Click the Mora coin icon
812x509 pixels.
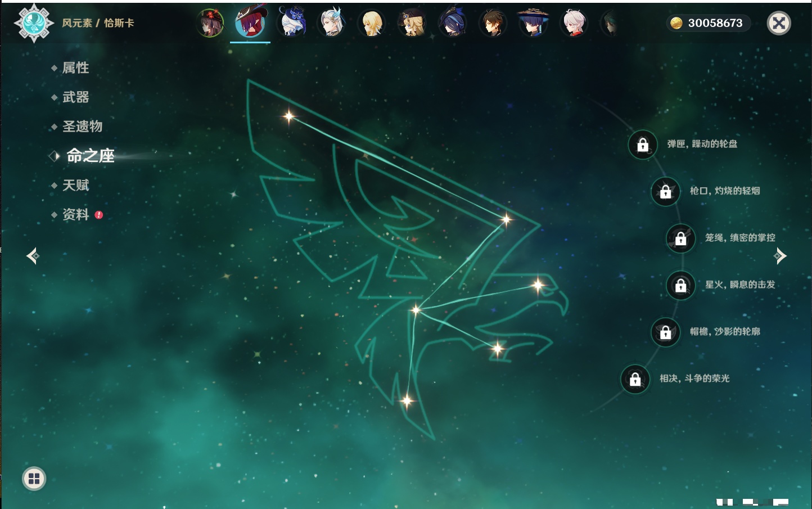pos(676,23)
